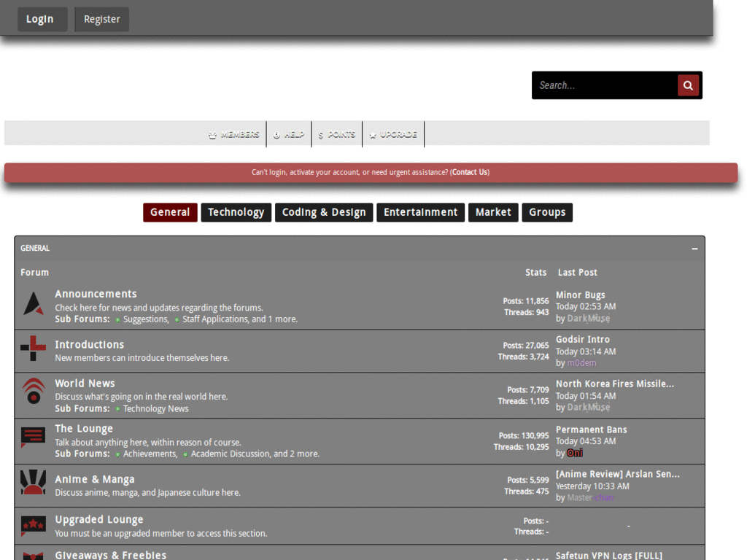Switch to the General tab
This screenshot has height=560, width=747.
click(x=170, y=212)
